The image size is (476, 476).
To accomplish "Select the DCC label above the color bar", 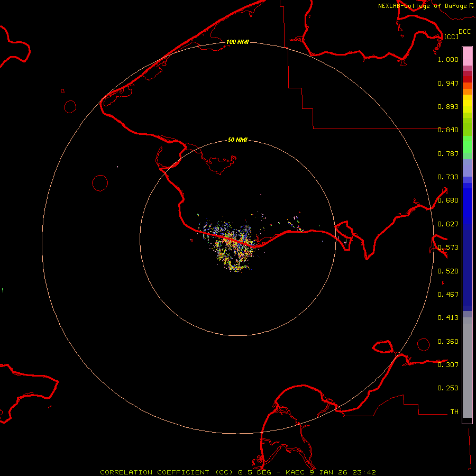I will (464, 32).
